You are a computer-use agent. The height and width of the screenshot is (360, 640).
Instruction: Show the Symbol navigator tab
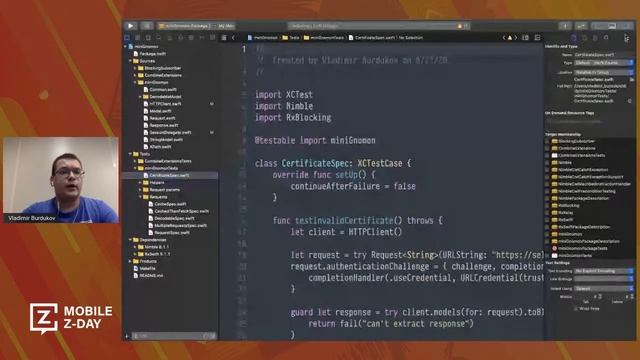148,38
